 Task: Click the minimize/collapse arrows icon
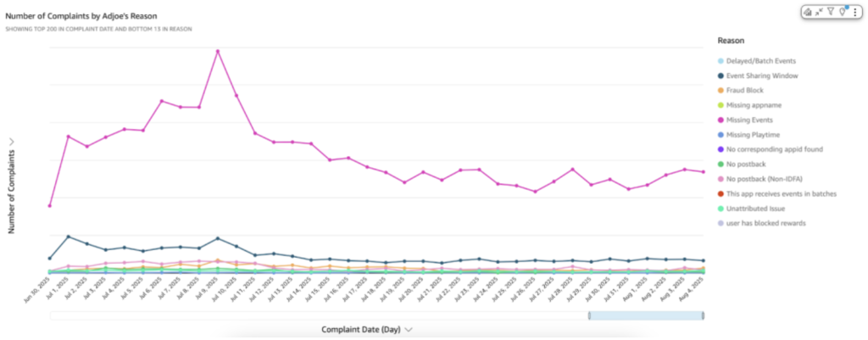point(819,11)
